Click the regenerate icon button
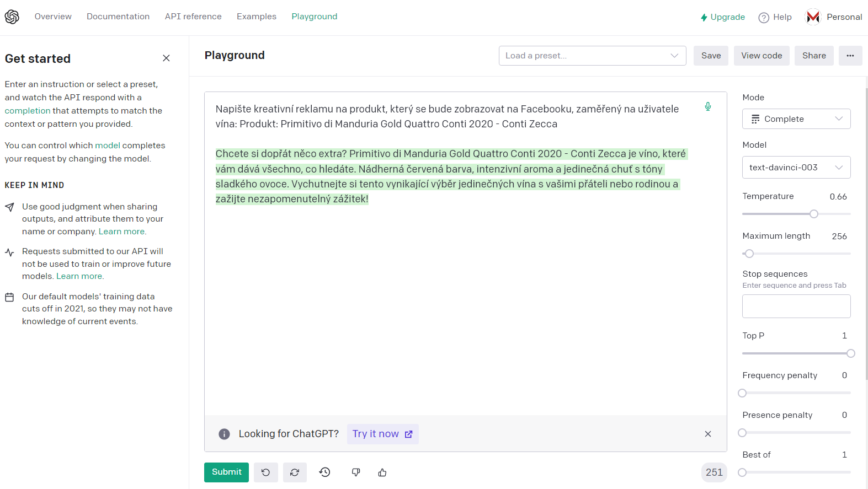The height and width of the screenshot is (489, 868). click(295, 472)
